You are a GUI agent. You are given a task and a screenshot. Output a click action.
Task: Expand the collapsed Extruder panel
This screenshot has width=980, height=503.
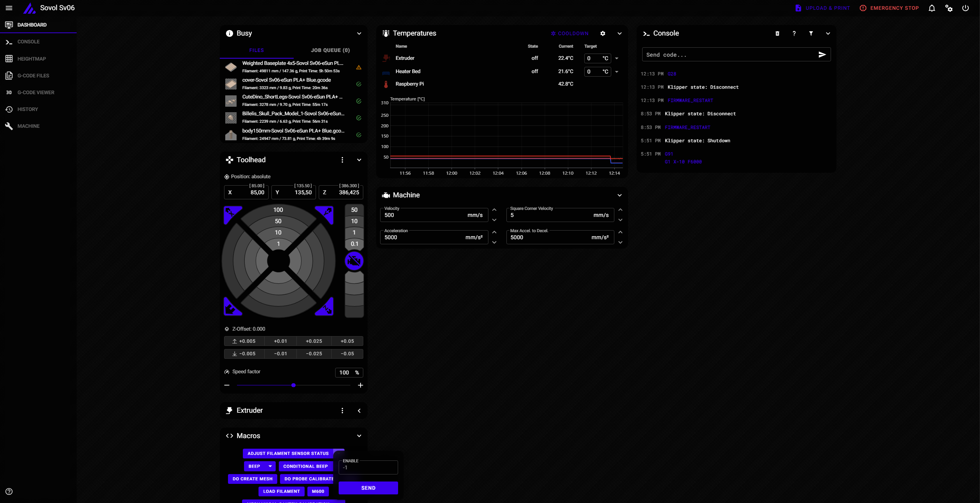coord(359,411)
